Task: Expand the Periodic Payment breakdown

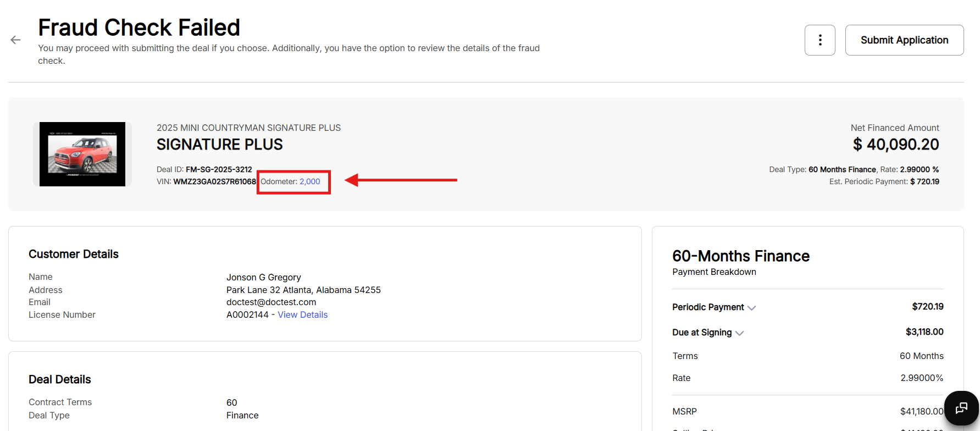Action: coord(751,308)
